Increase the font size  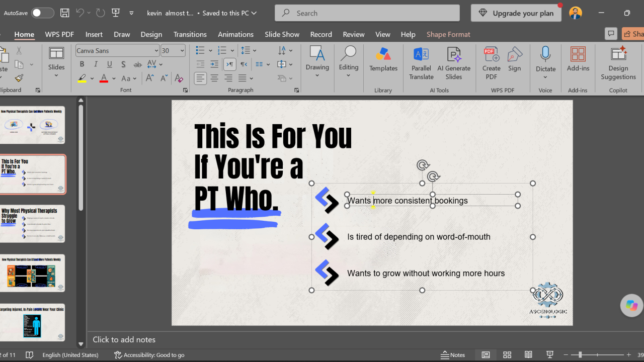pyautogui.click(x=150, y=78)
